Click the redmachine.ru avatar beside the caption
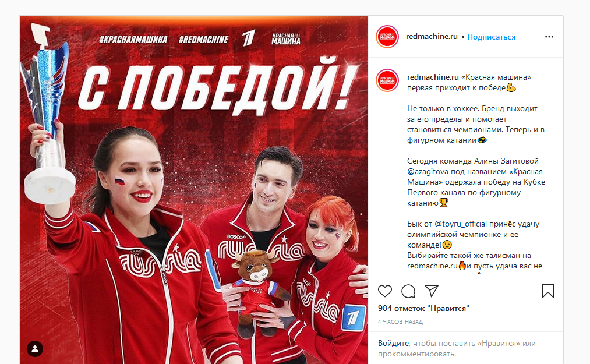590x364 pixels. point(387,80)
